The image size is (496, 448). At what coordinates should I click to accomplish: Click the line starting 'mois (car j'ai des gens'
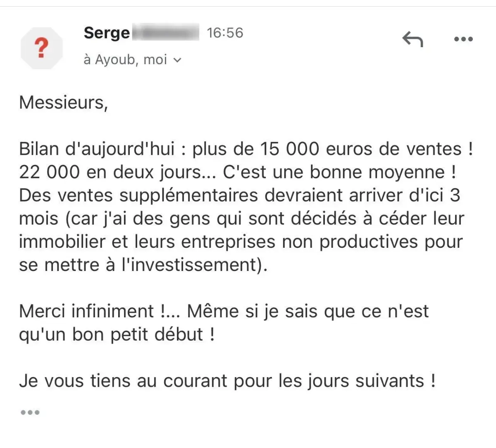click(x=242, y=218)
